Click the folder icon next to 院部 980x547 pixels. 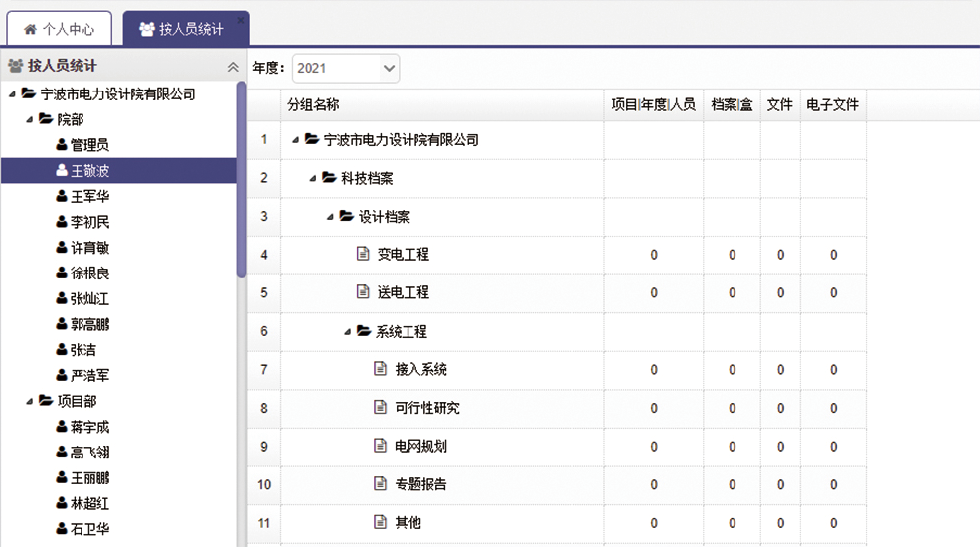pyautogui.click(x=46, y=119)
